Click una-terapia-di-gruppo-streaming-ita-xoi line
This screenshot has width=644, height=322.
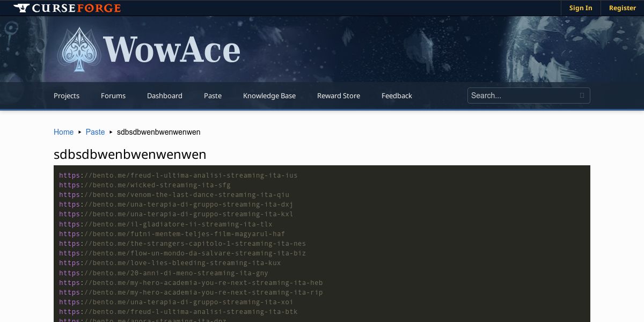click(176, 302)
